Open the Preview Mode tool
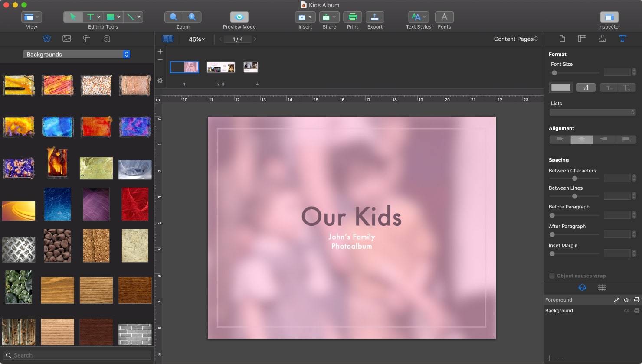The height and width of the screenshot is (364, 642). pyautogui.click(x=239, y=16)
